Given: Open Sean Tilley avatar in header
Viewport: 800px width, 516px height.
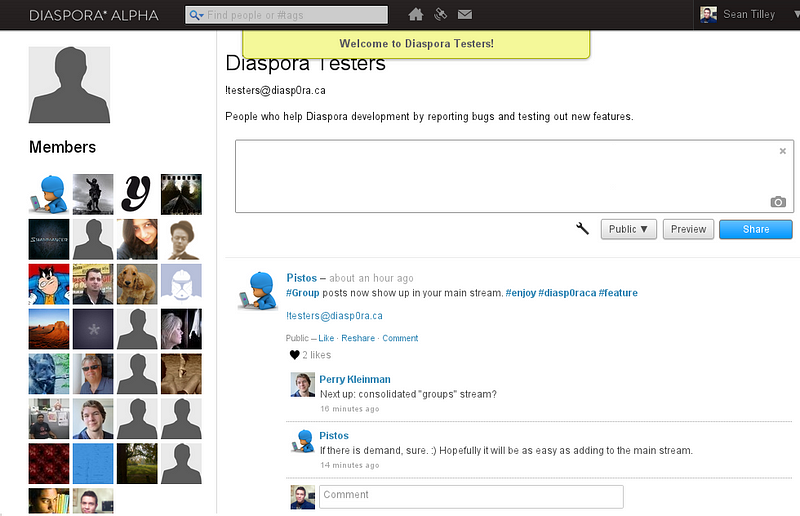Looking at the screenshot, I should coord(708,15).
